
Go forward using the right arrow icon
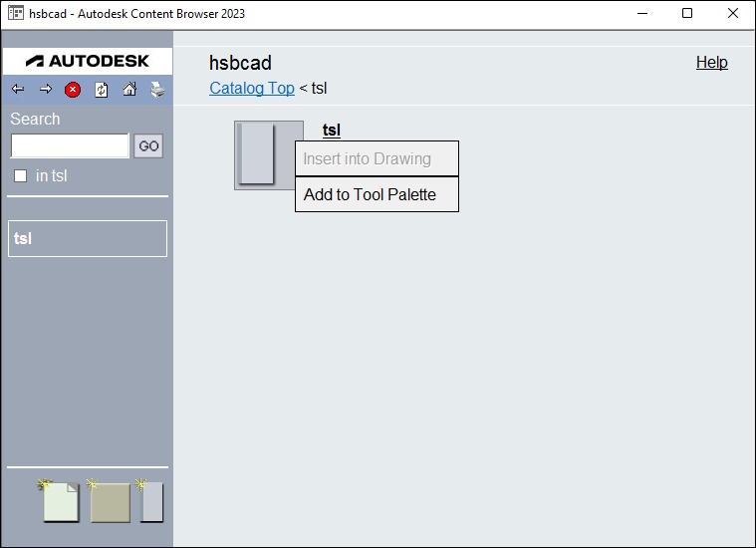click(46, 89)
